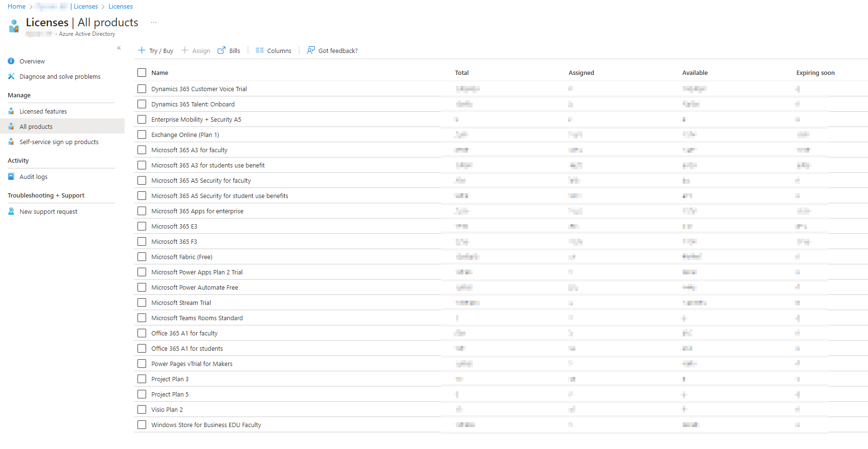Open Microsoft Power Apps Plan 2 Trial
Viewport: 868px width, 449px height.
pyautogui.click(x=197, y=272)
